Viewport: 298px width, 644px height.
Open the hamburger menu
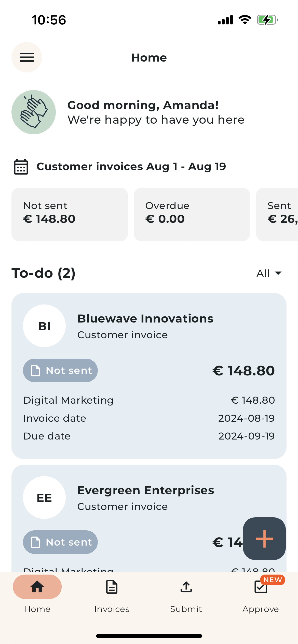coord(27,57)
